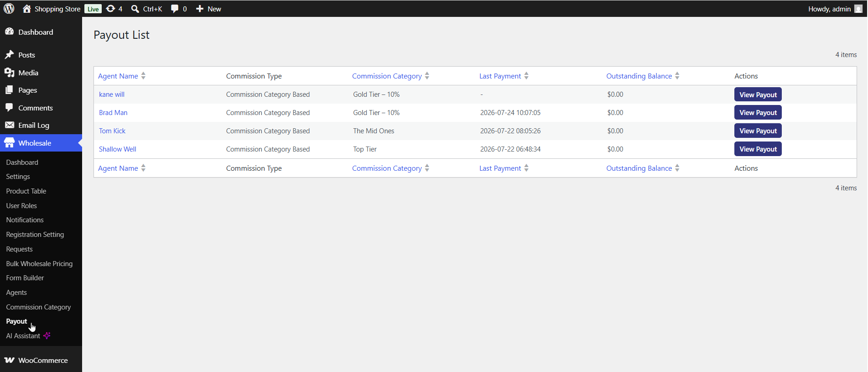The image size is (868, 372).
Task: Open the Wholesale Dashboard submenu item
Action: (22, 162)
